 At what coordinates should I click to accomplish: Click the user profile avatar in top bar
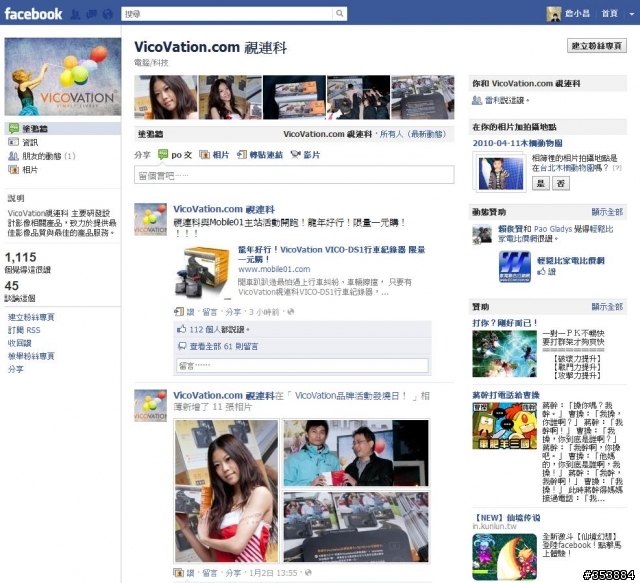click(553, 14)
